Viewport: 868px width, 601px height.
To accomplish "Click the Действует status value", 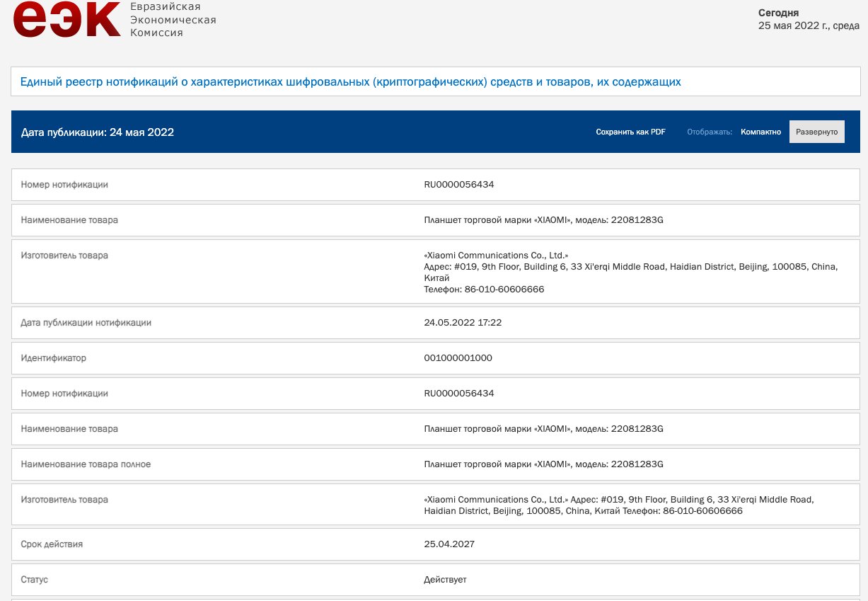I will point(445,580).
